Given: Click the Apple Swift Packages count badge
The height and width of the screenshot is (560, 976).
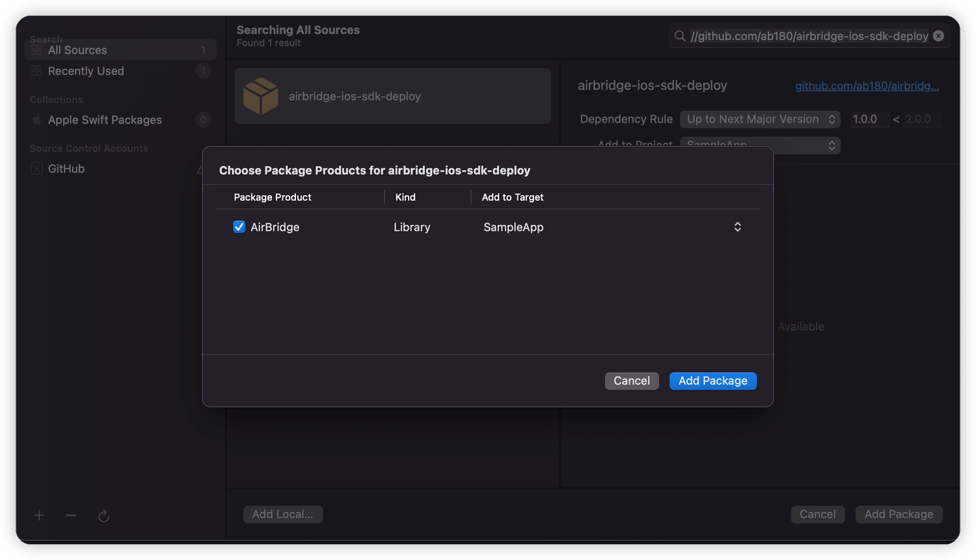Looking at the screenshot, I should (203, 120).
